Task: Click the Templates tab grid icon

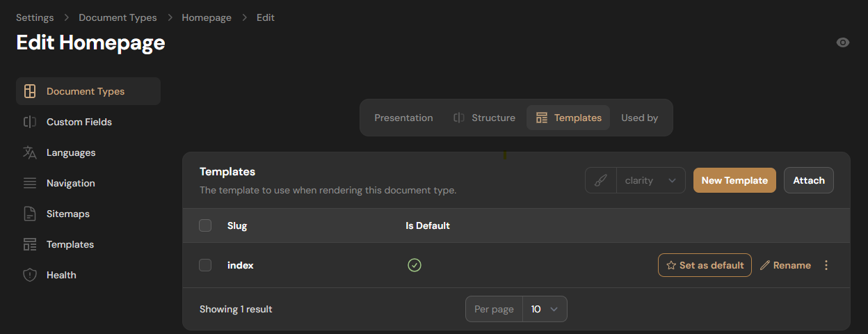Action: tap(542, 118)
